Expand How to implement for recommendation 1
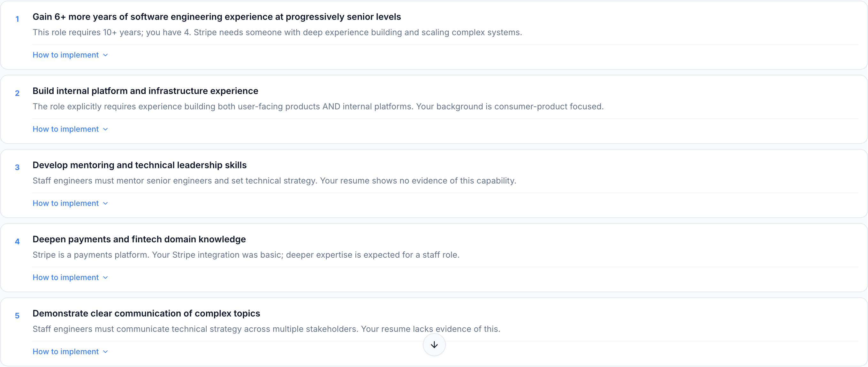The height and width of the screenshot is (367, 868). pos(66,55)
